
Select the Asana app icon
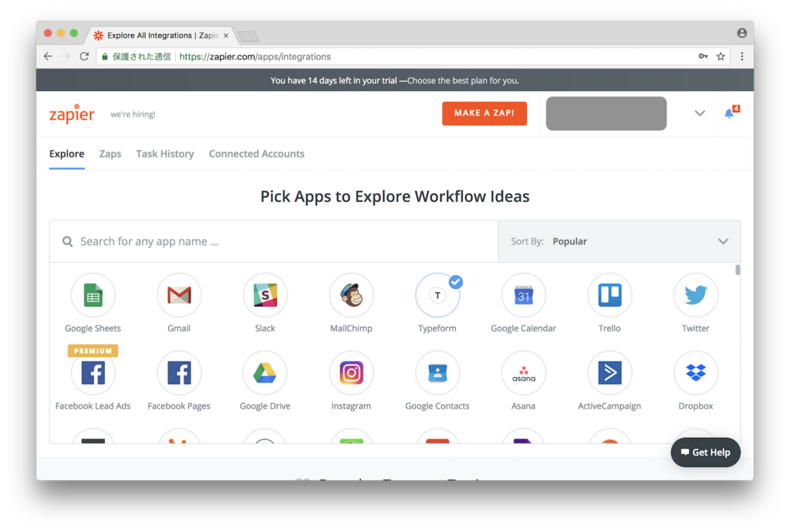524,373
